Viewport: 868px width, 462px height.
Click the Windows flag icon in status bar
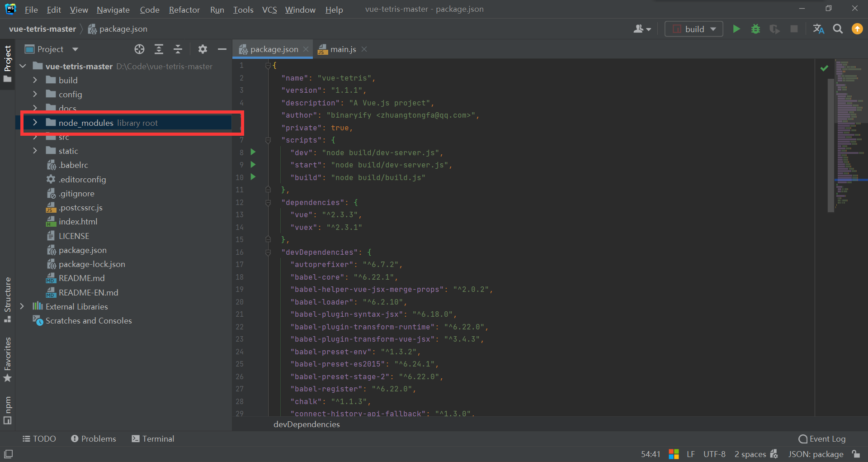(674, 454)
